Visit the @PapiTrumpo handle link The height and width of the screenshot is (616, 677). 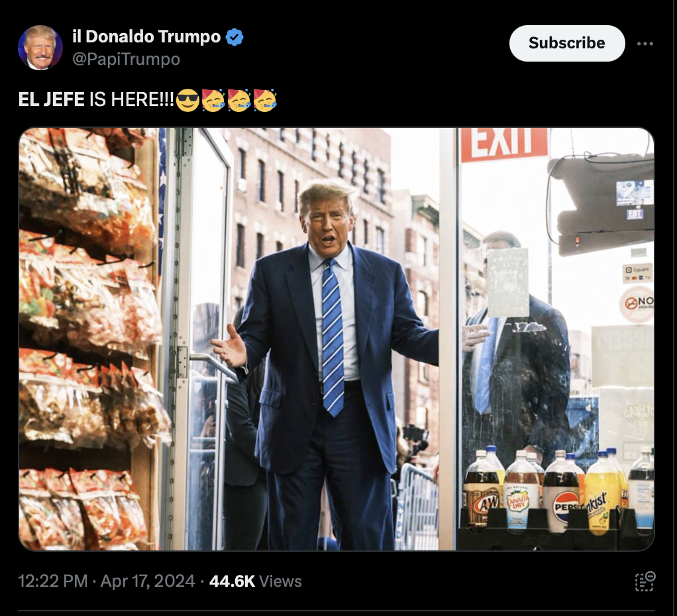click(x=126, y=59)
